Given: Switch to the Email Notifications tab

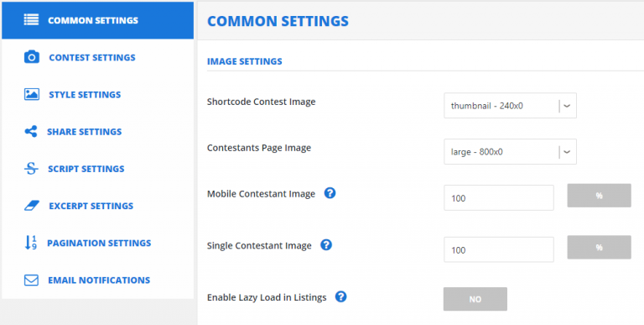Looking at the screenshot, I should 98,280.
